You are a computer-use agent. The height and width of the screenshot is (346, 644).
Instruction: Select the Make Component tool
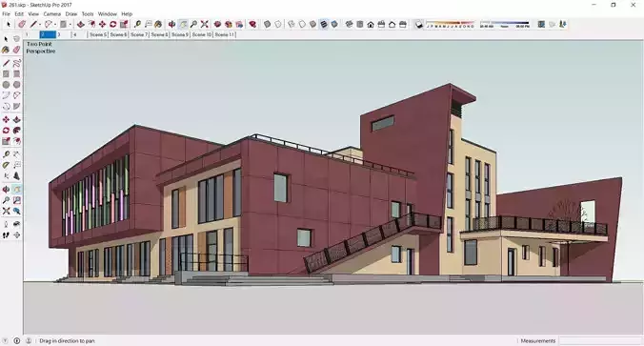(x=16, y=39)
